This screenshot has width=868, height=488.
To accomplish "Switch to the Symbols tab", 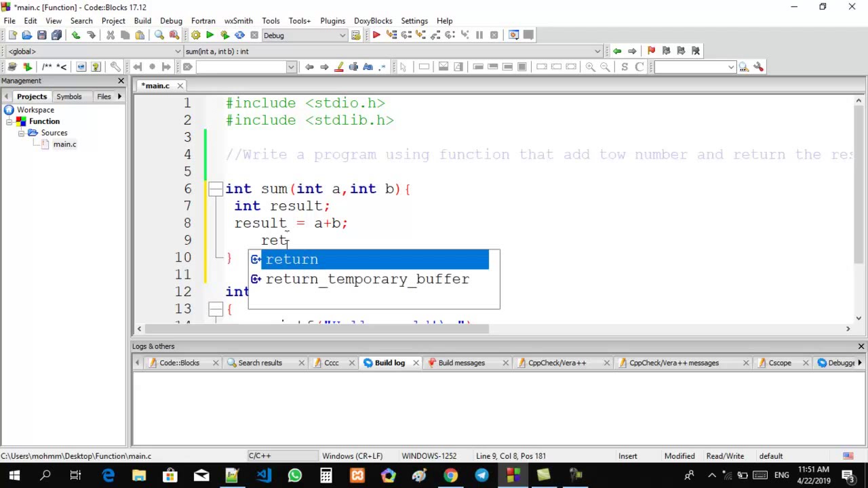I will tap(69, 97).
